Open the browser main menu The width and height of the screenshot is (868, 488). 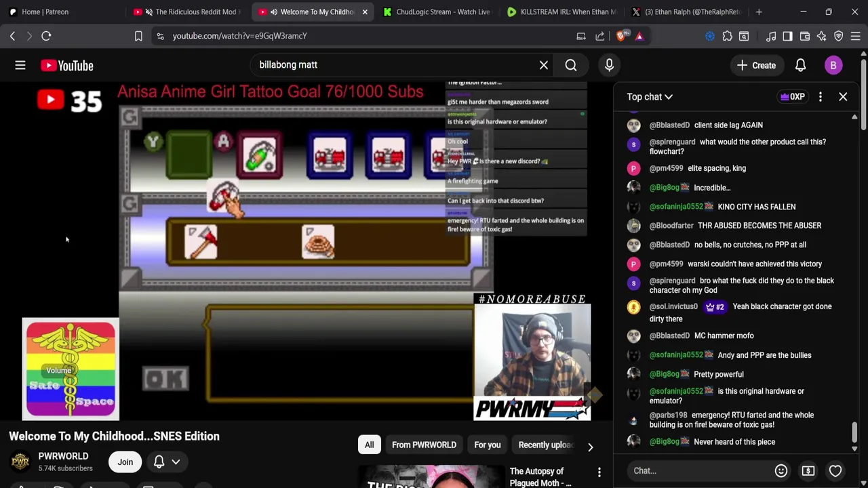pyautogui.click(x=856, y=36)
